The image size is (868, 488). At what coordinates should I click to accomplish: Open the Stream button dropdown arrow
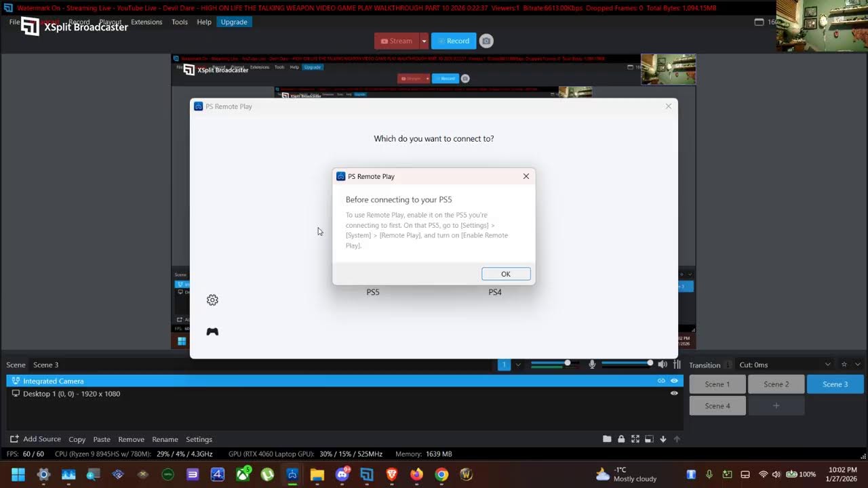425,41
